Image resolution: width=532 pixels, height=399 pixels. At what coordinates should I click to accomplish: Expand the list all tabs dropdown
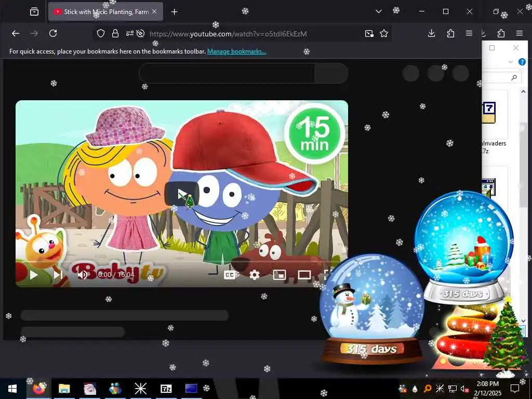coord(379,11)
